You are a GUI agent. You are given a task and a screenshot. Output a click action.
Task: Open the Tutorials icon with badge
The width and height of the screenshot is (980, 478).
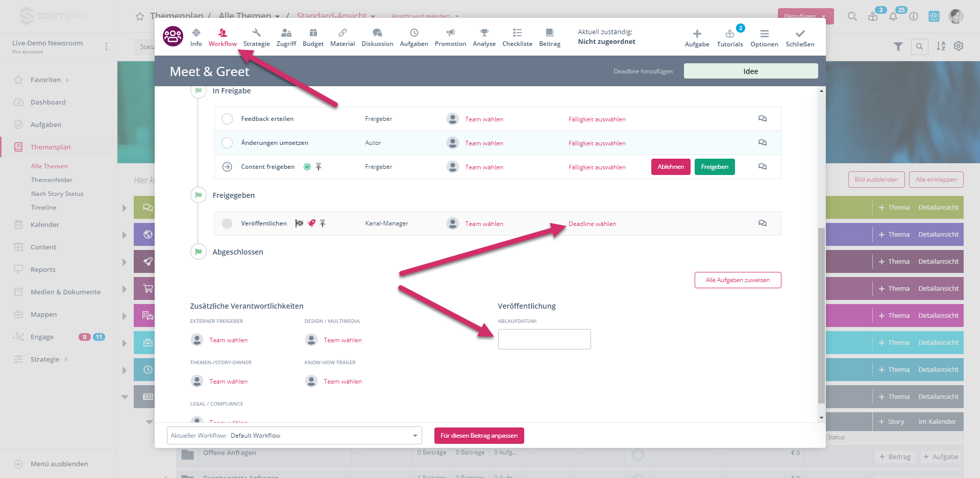(x=730, y=34)
